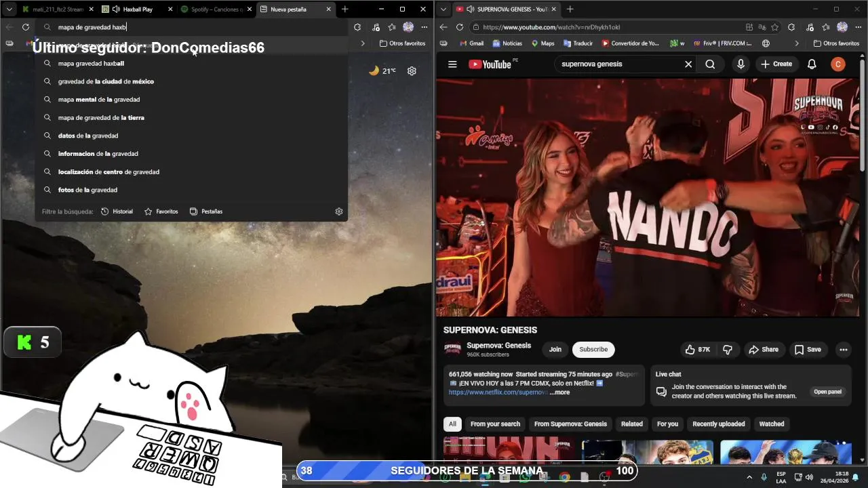The width and height of the screenshot is (868, 488).
Task: Open tab actions menu in left window
Action: 9,9
